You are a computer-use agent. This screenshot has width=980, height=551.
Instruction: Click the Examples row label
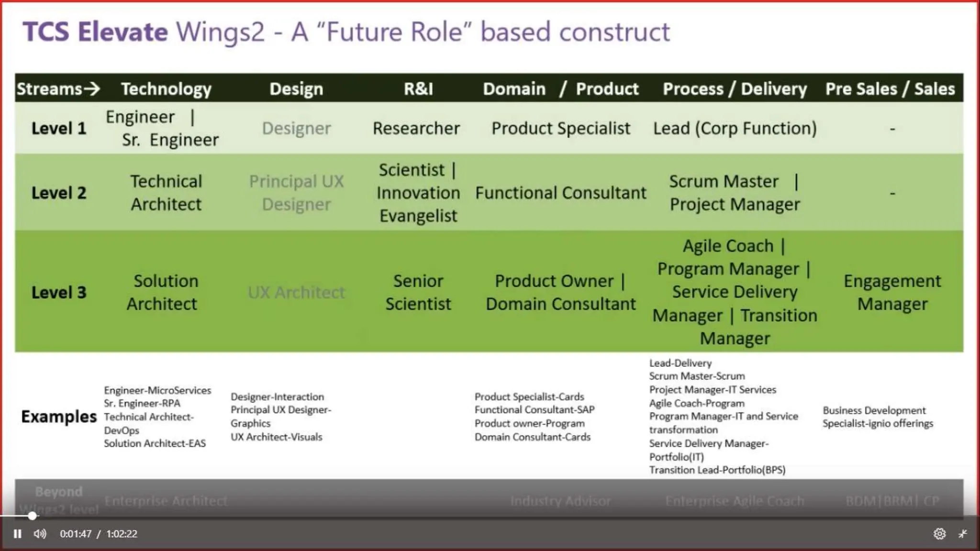point(59,417)
